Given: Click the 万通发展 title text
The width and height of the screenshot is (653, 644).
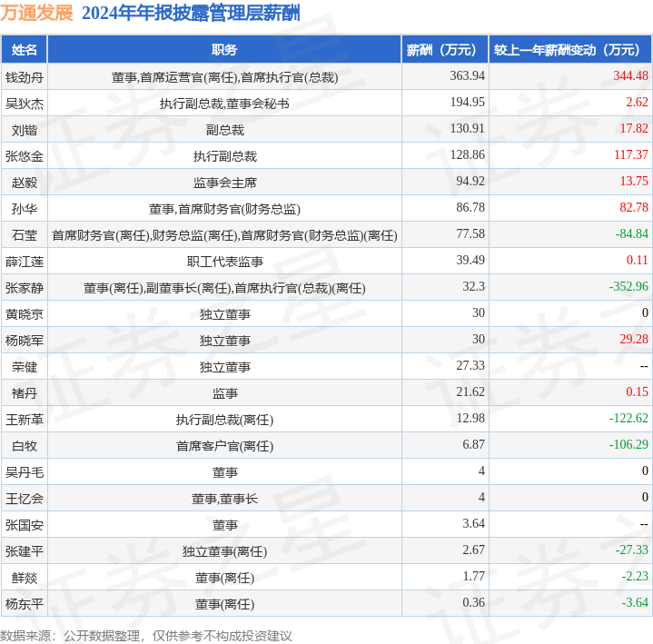Looking at the screenshot, I should [x=36, y=13].
